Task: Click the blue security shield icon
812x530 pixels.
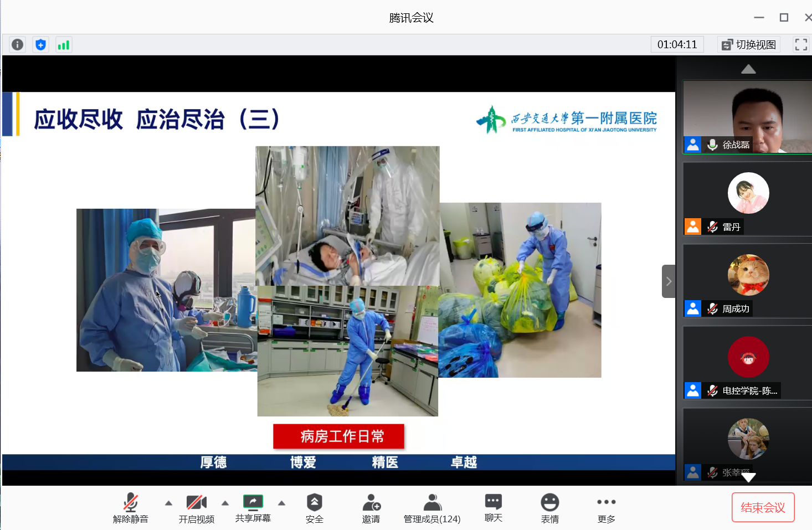Action: pos(40,45)
